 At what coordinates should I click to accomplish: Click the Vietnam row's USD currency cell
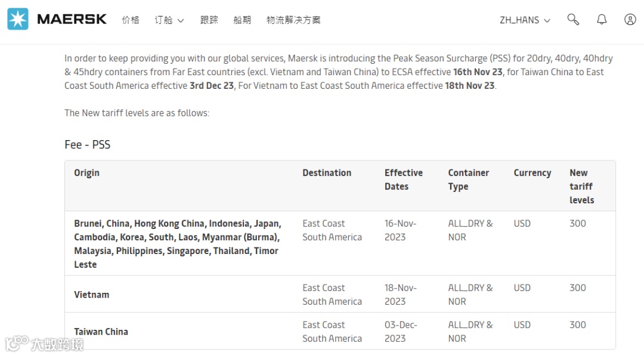522,288
